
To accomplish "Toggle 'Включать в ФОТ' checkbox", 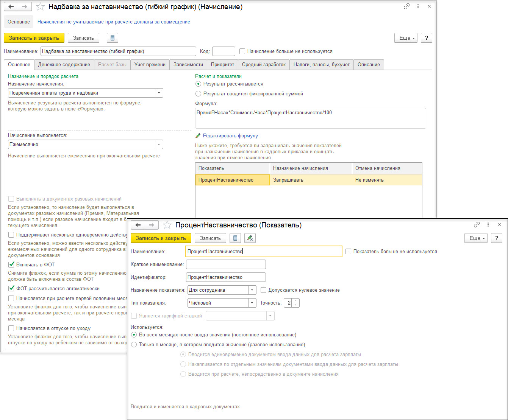I will (x=11, y=264).
